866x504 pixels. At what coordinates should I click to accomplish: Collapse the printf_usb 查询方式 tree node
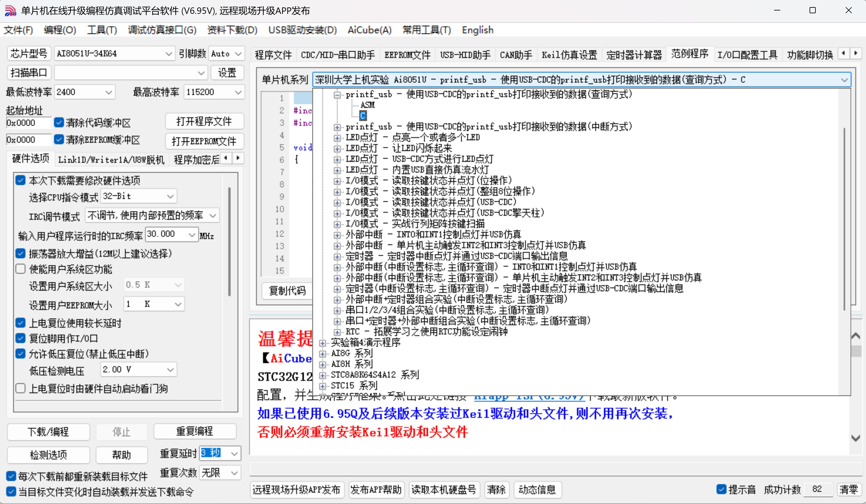(x=337, y=95)
